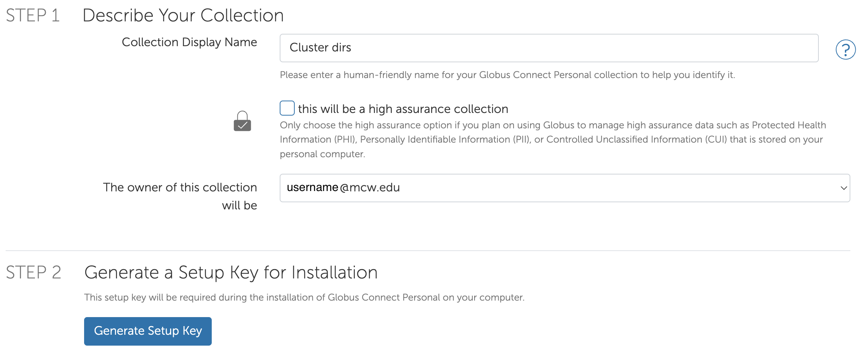The width and height of the screenshot is (868, 358).
Task: Click the 'Collection Display Name' label
Action: [x=189, y=42]
